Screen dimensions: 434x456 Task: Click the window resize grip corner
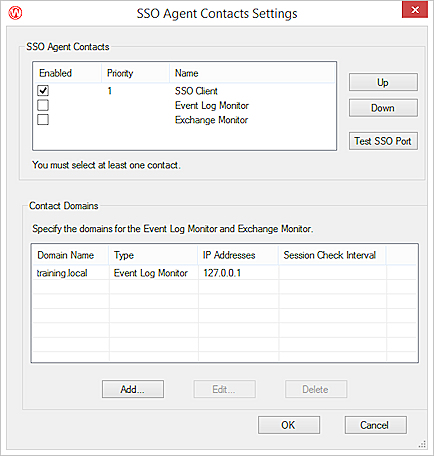click(x=423, y=444)
